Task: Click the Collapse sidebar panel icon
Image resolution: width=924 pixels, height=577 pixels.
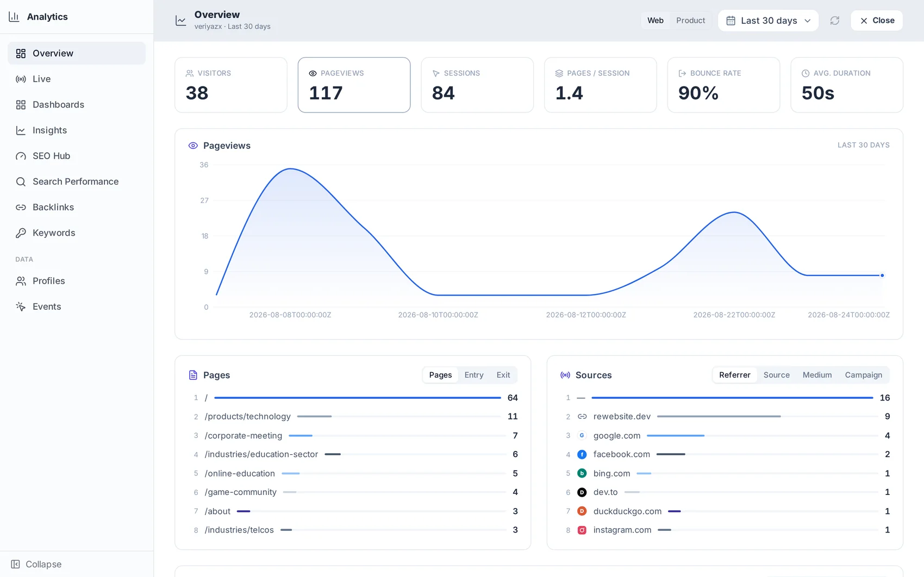Action: [x=15, y=564]
